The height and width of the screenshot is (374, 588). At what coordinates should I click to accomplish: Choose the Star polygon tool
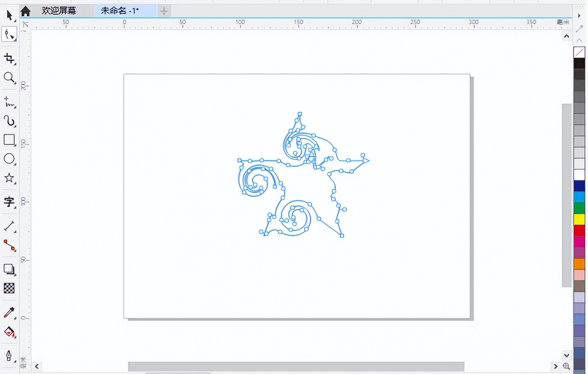[x=9, y=178]
